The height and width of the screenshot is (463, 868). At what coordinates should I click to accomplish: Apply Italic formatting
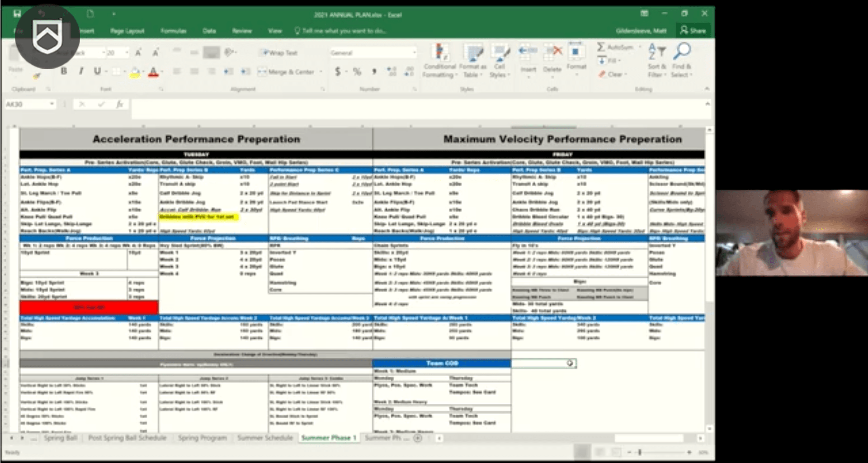pos(81,71)
